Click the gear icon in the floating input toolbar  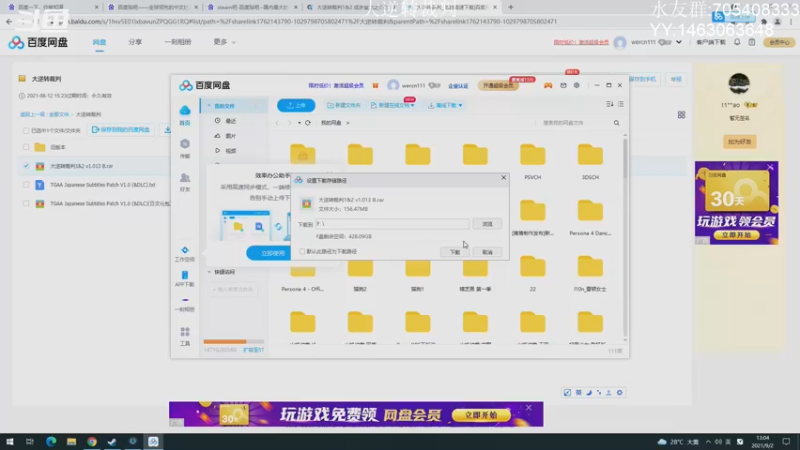(619, 392)
